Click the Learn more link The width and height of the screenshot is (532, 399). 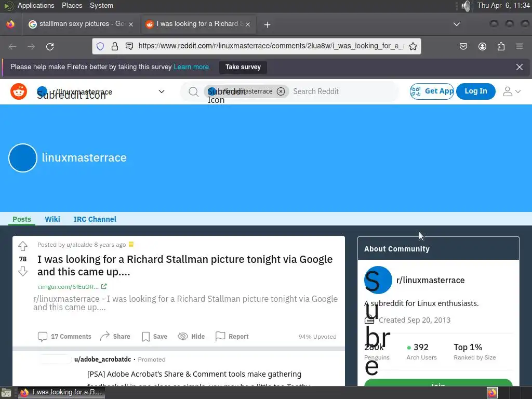191,67
